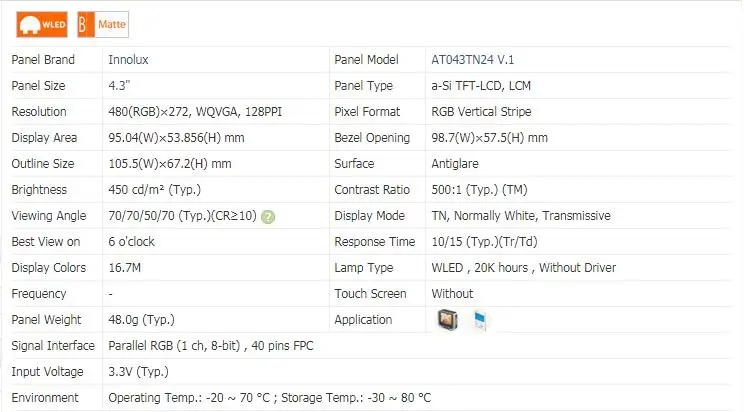Select the 'Innolux' panel brand value
Viewport: 744px width, 412px height.
tap(128, 60)
